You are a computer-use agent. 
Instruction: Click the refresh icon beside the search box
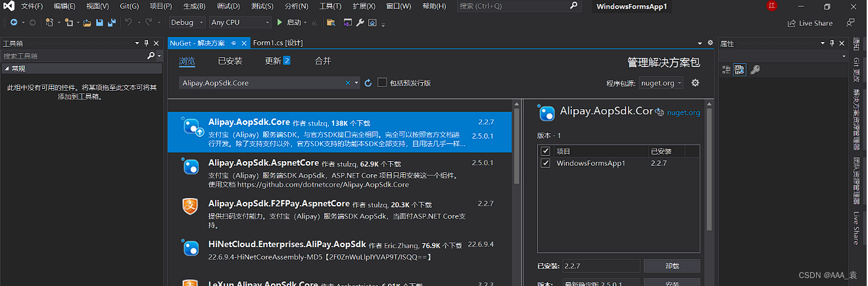pyautogui.click(x=368, y=83)
